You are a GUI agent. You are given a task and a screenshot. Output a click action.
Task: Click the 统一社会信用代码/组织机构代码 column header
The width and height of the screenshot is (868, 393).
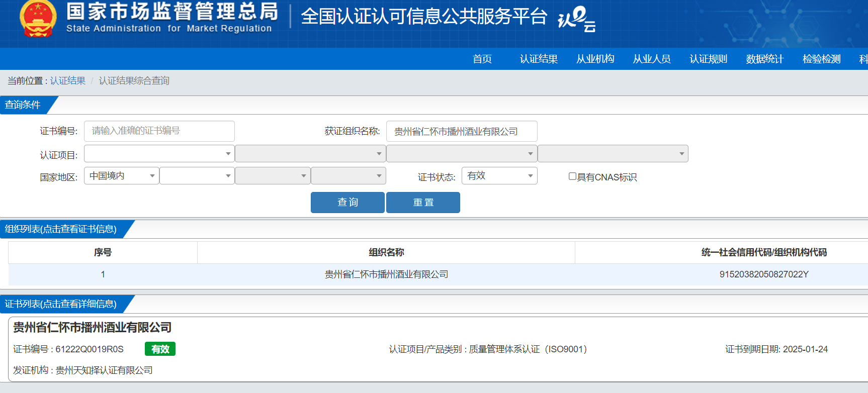[764, 252]
